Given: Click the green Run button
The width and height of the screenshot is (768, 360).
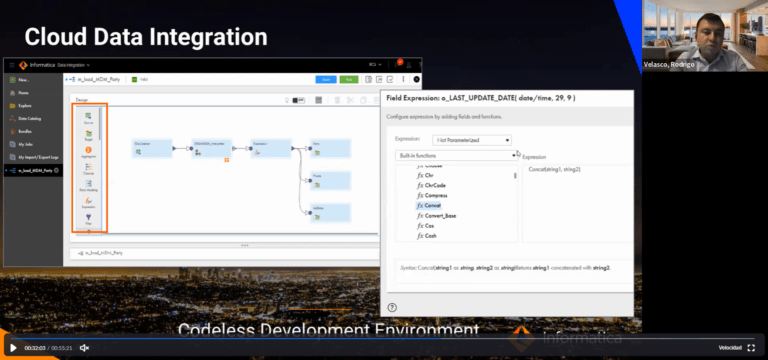Looking at the screenshot, I should click(349, 79).
